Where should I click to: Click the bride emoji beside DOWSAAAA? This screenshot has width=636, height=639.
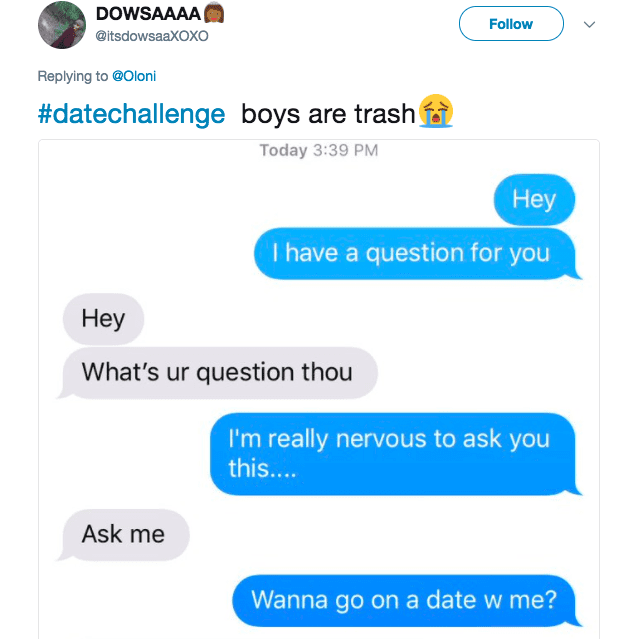tap(214, 13)
